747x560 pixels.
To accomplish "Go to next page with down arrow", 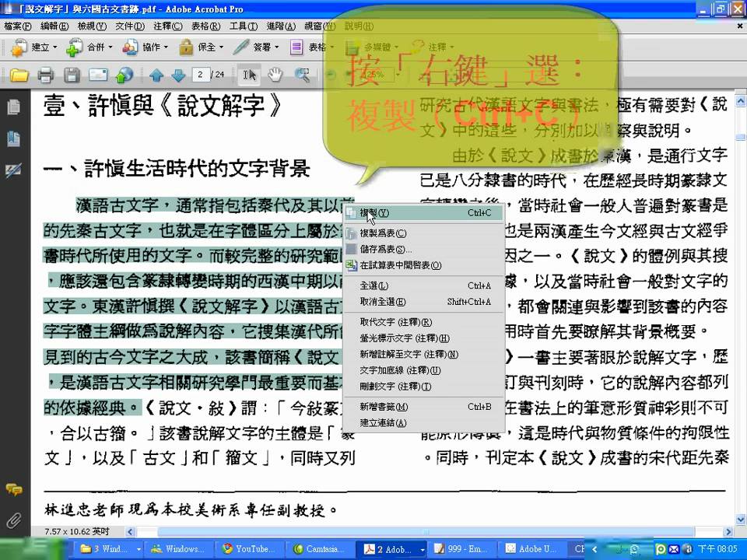I will [x=177, y=75].
